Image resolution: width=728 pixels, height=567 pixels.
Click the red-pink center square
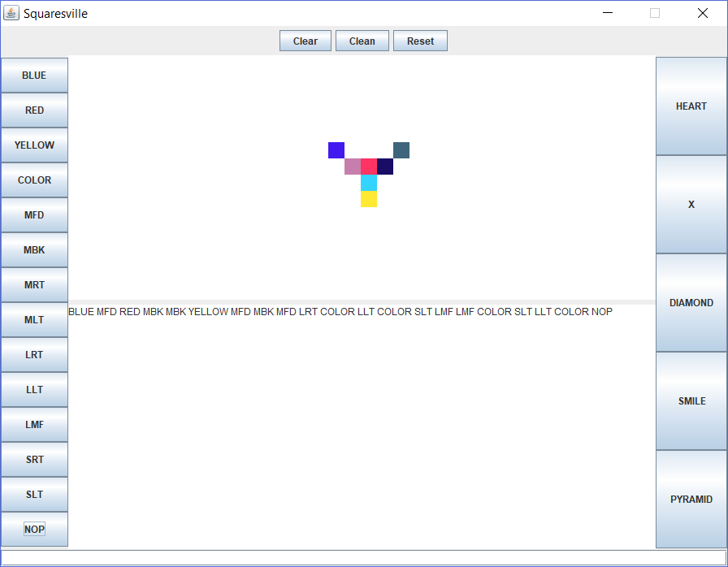[x=369, y=167]
